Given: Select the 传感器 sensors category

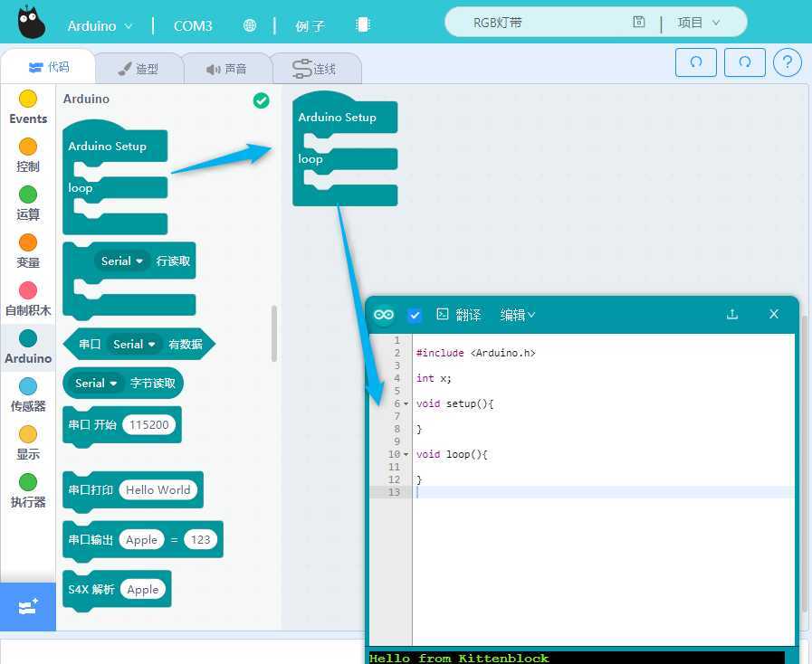Looking at the screenshot, I should [28, 395].
